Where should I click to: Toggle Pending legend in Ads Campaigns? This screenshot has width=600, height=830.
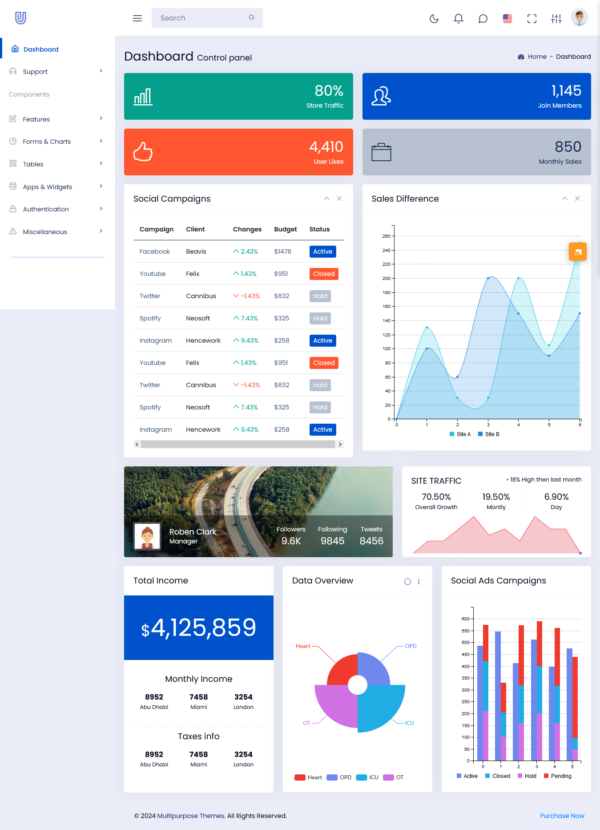click(x=558, y=776)
